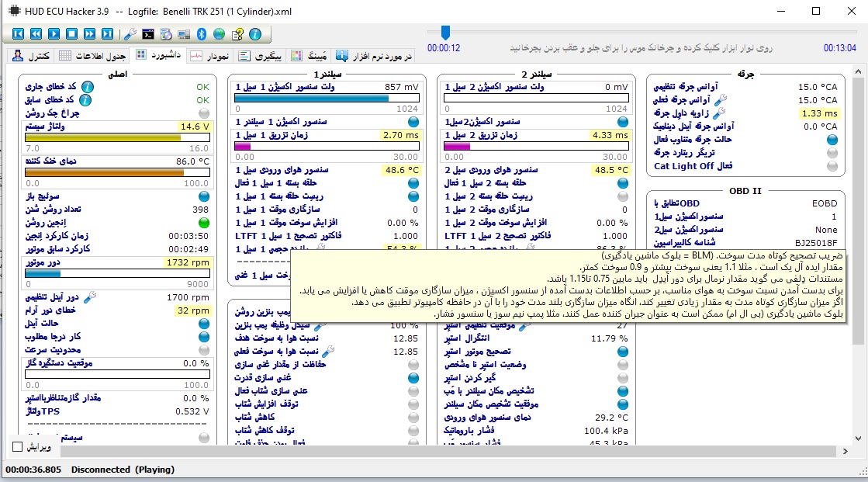Click the EOBD compliance value
868x482 pixels.
coord(825,203)
